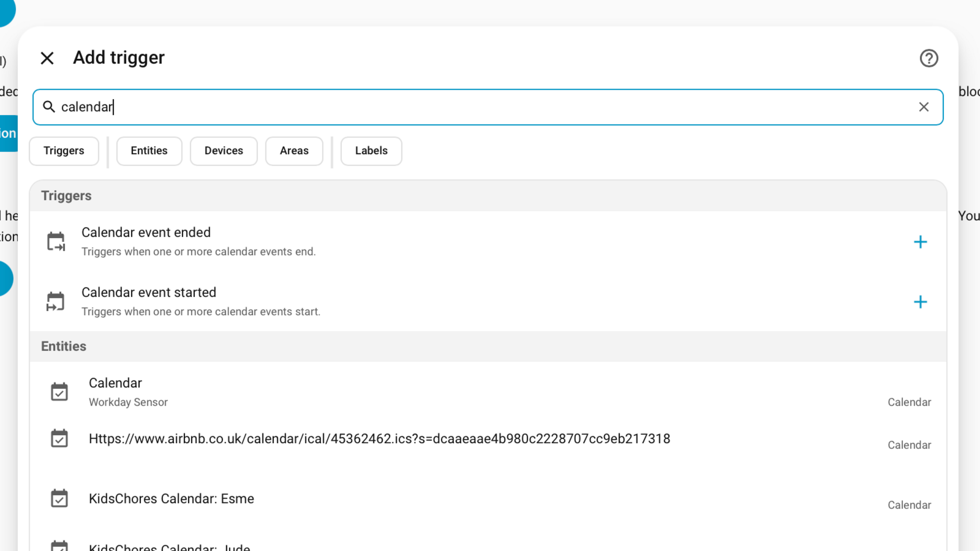Click the Calendar event started icon

56,302
